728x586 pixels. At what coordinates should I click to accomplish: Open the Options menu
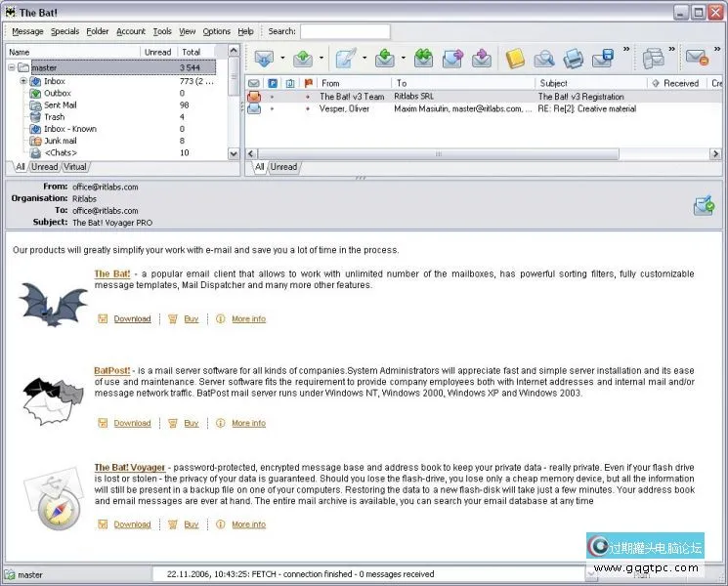click(x=216, y=31)
